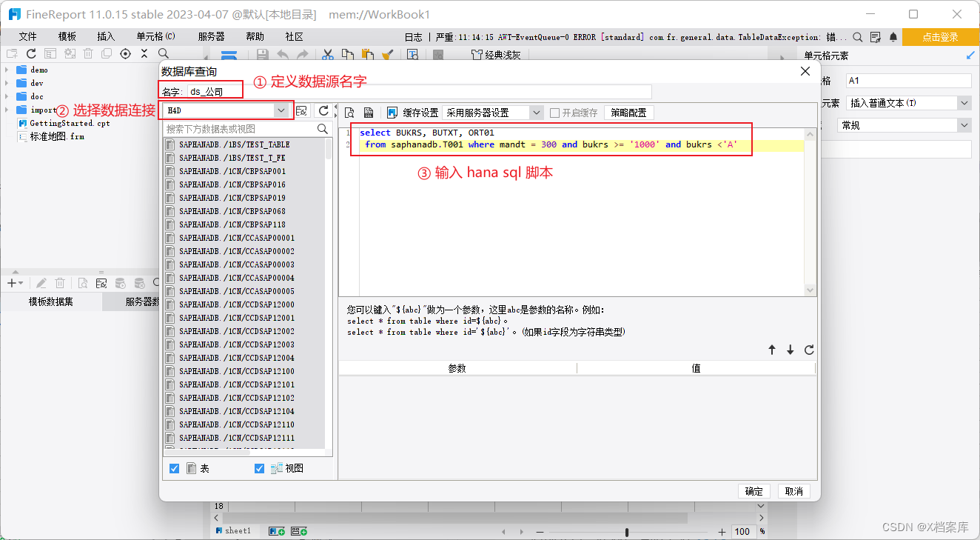Open the 模板 menu
Image resolution: width=980 pixels, height=540 pixels.
tap(67, 36)
